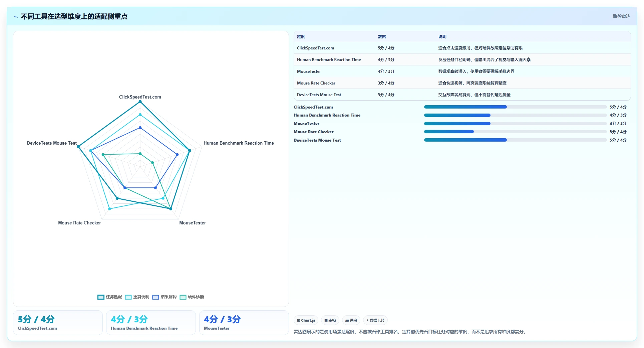Click the ClickSpeedTest.com label left of its bar
Viewport: 644px width, 348px height.
click(x=313, y=107)
